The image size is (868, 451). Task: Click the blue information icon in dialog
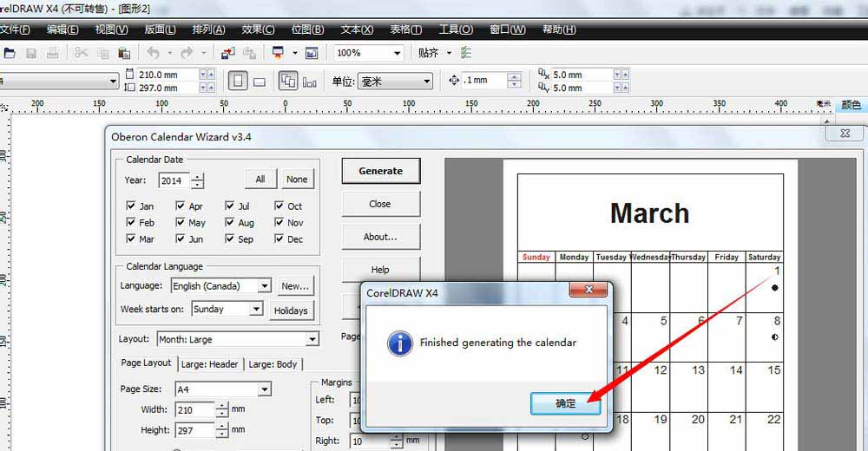[399, 343]
